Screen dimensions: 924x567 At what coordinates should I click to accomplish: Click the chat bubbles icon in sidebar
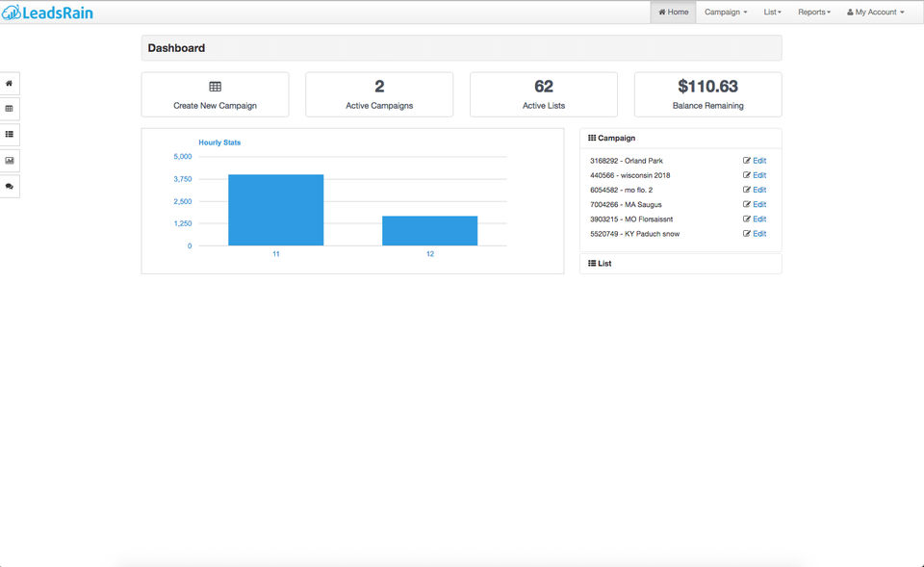(x=9, y=186)
